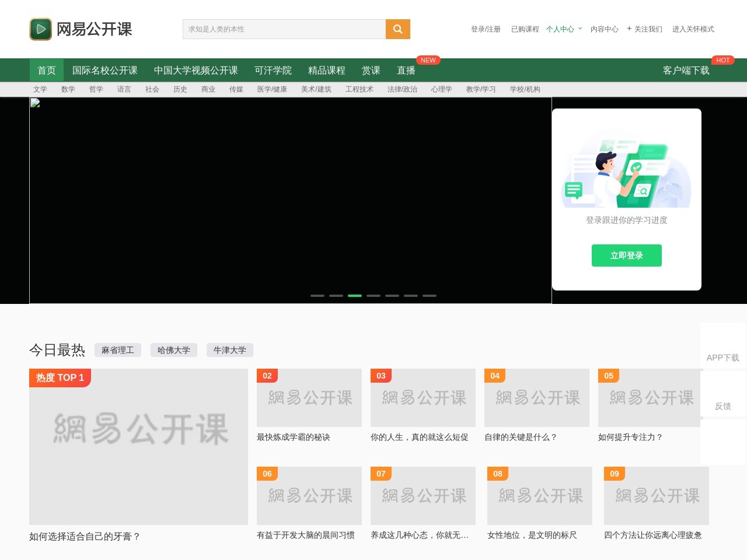Filter by 哈佛大学 tag
The height and width of the screenshot is (560, 747).
pos(174,350)
